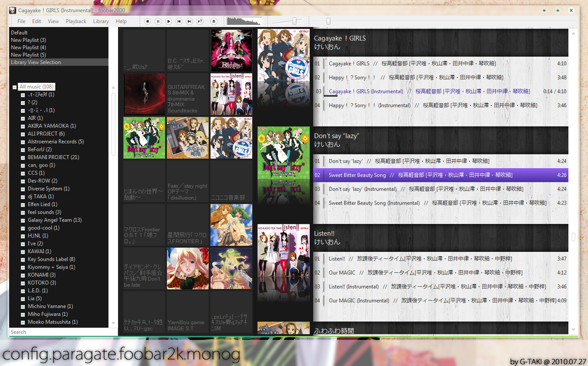Select Des-ROW (2) artist
This screenshot has height=366, width=588.
pyautogui.click(x=43, y=181)
